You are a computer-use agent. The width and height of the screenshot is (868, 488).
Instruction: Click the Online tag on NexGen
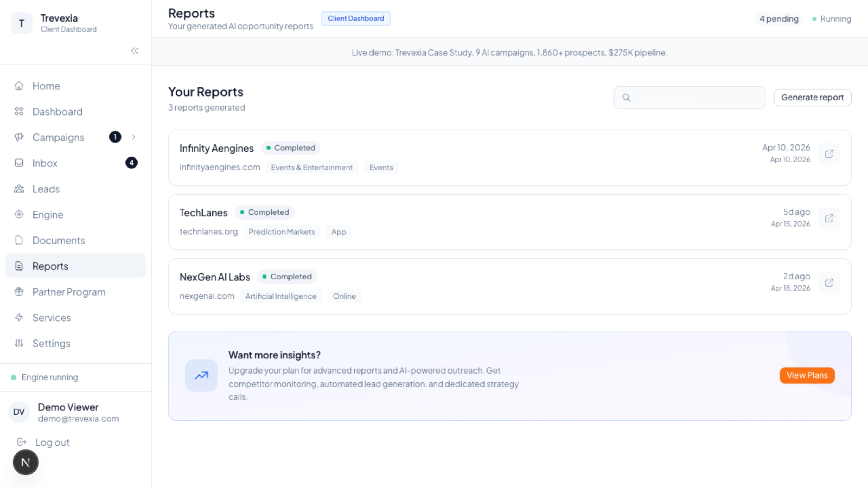coord(344,296)
